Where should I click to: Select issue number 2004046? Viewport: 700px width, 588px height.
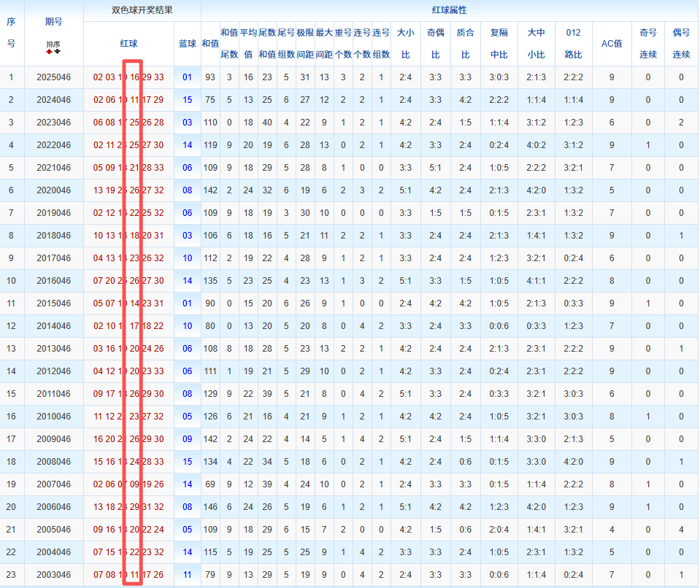53,552
